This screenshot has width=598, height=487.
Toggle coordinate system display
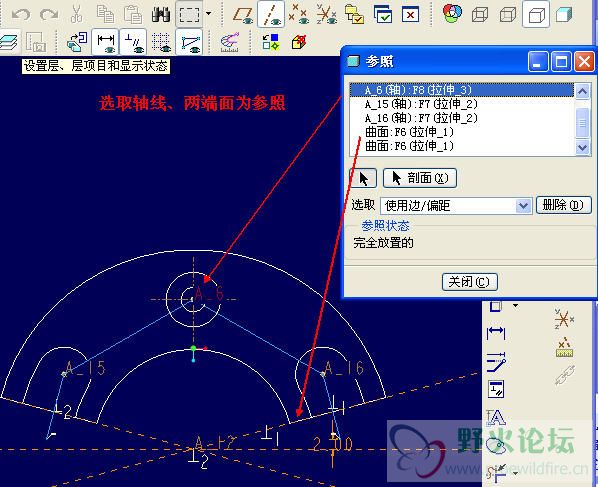[x=326, y=14]
